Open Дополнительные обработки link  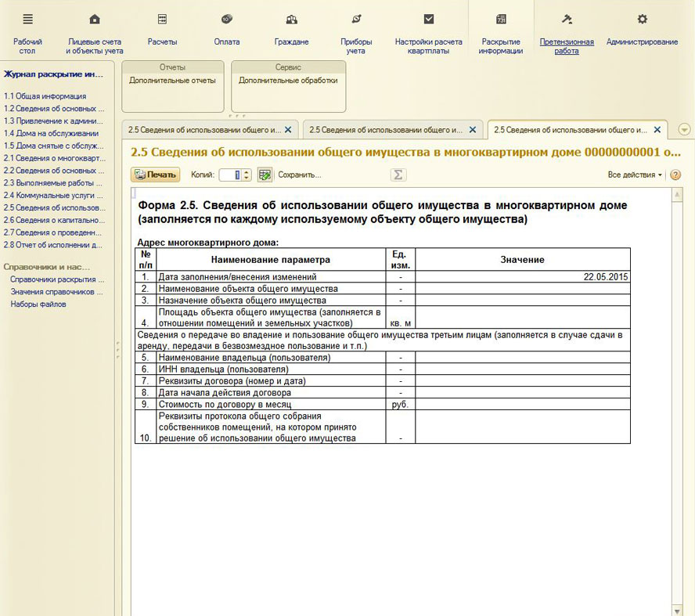pos(288,81)
